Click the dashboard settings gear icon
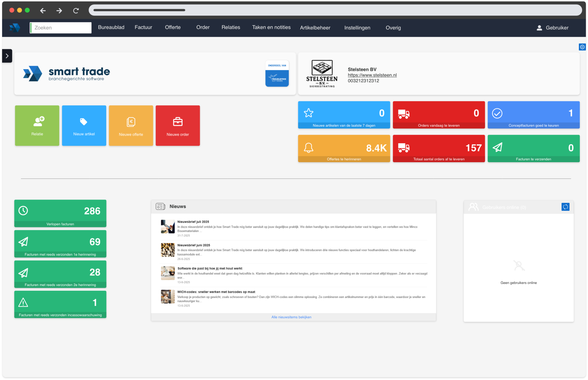Viewport: 588px width, 380px height. pyautogui.click(x=582, y=47)
